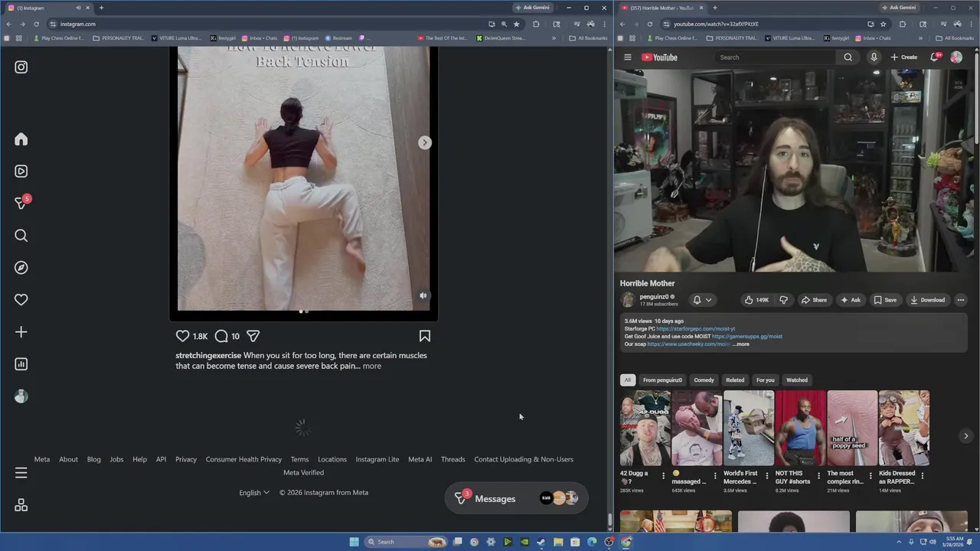Open Reels in the Instagram sidebar
The image size is (980, 551).
coord(21,171)
